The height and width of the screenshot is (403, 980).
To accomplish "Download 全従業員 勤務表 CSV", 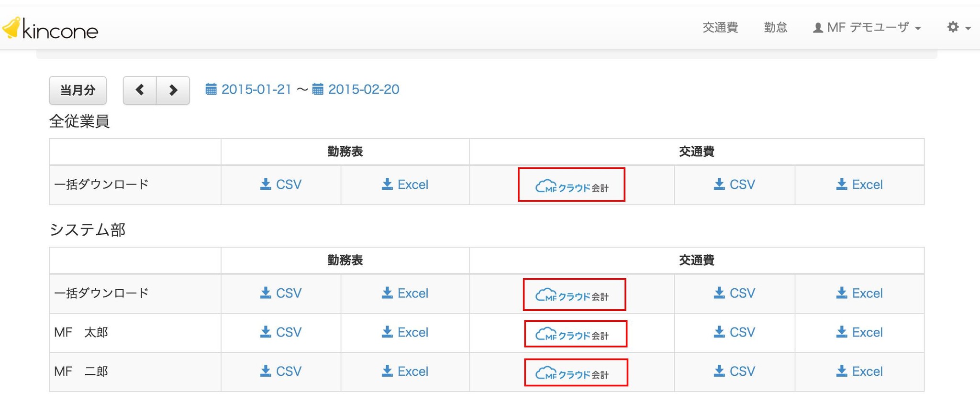I will point(281,185).
